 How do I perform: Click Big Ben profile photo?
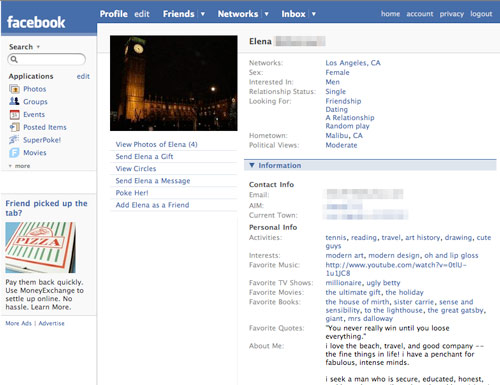(x=174, y=83)
